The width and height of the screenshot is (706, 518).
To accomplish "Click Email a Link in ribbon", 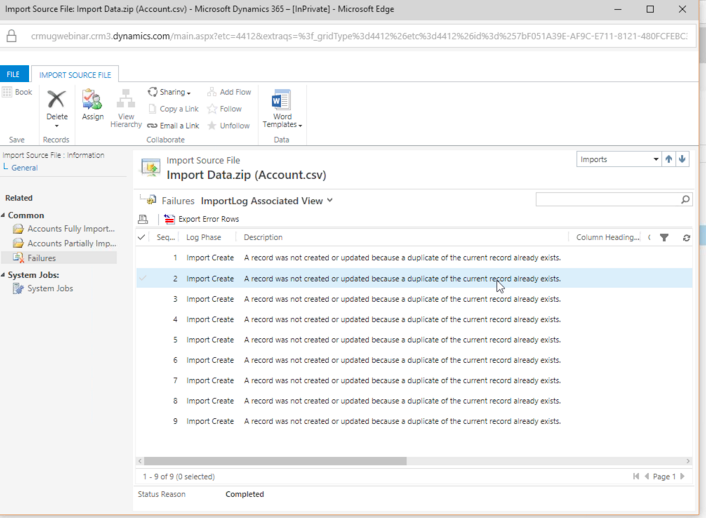I will (173, 126).
